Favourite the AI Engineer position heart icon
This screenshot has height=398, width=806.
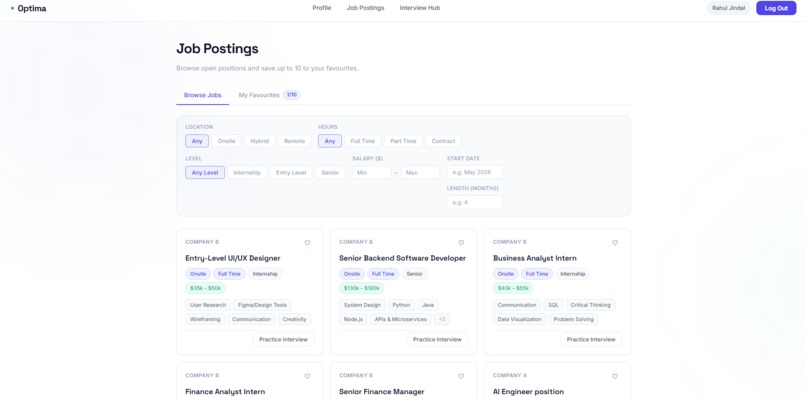615,376
